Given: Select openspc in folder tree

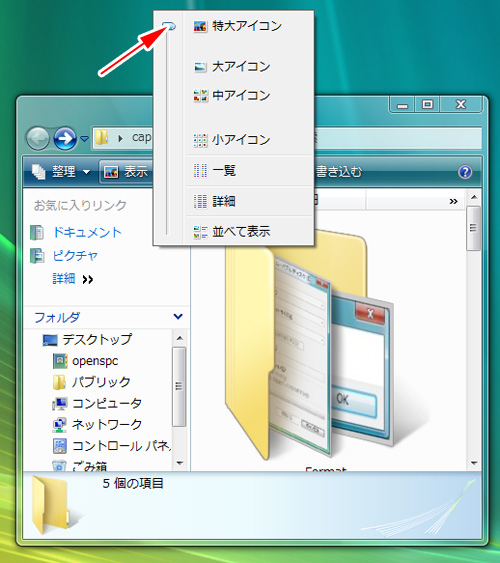Looking at the screenshot, I should 95,361.
